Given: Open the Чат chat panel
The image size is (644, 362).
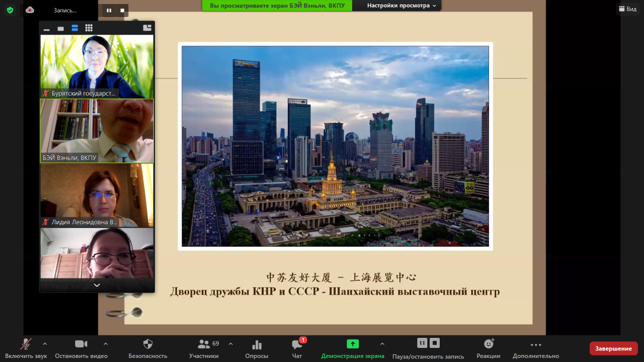Looking at the screenshot, I should pos(297,344).
